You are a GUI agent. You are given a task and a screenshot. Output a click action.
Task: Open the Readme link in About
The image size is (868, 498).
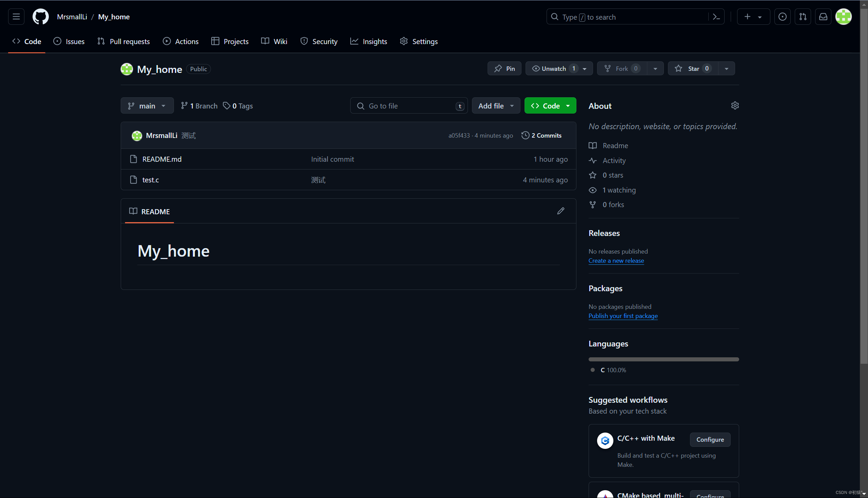[608, 145]
